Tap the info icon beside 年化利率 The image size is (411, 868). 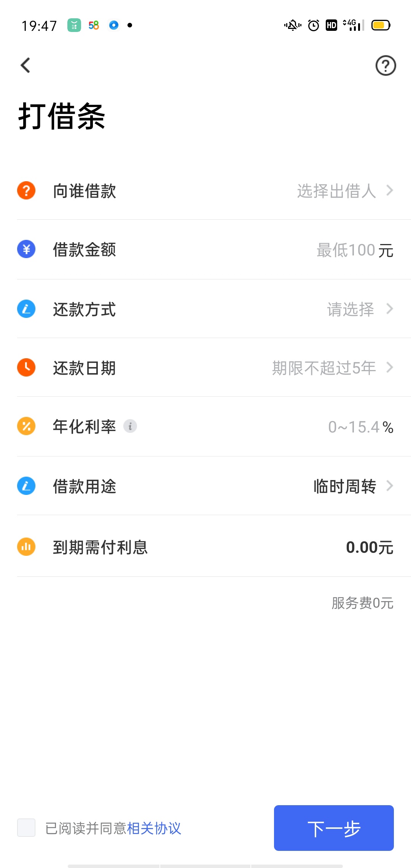130,426
